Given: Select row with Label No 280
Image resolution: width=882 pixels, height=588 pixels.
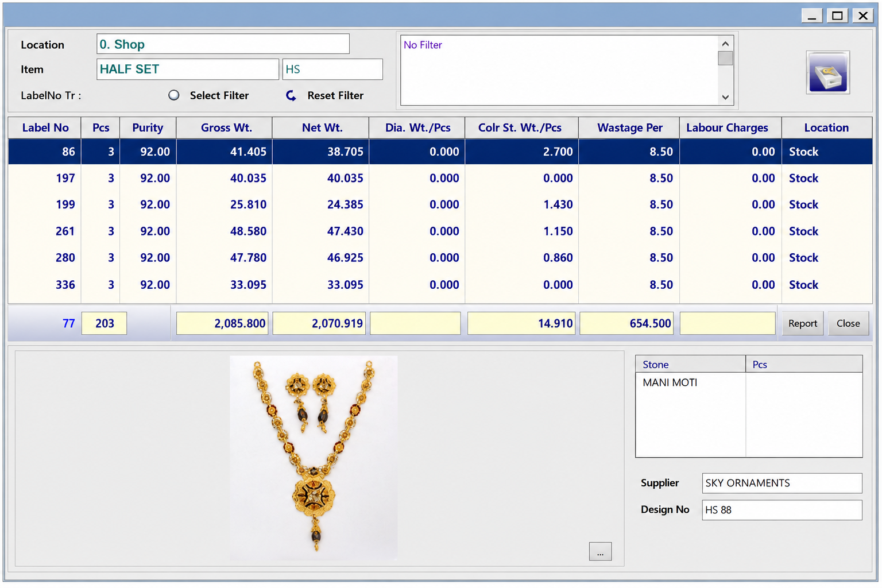Looking at the screenshot, I should coord(440,258).
